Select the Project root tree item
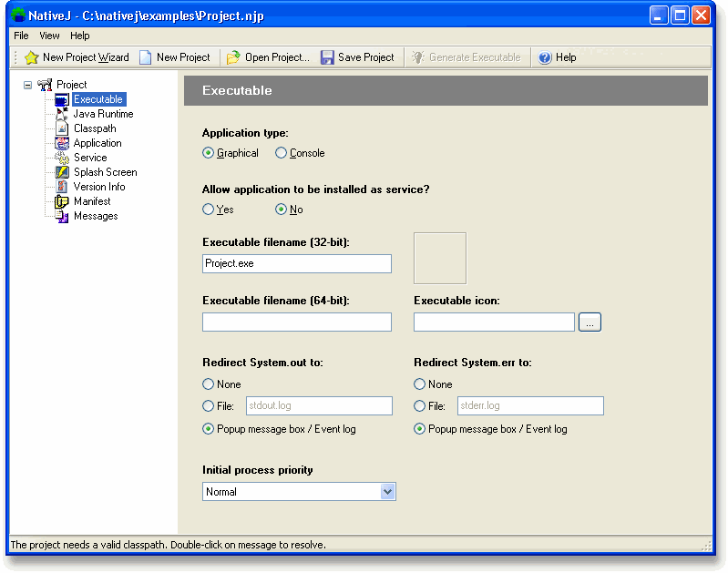The width and height of the screenshot is (728, 573). pyautogui.click(x=71, y=85)
